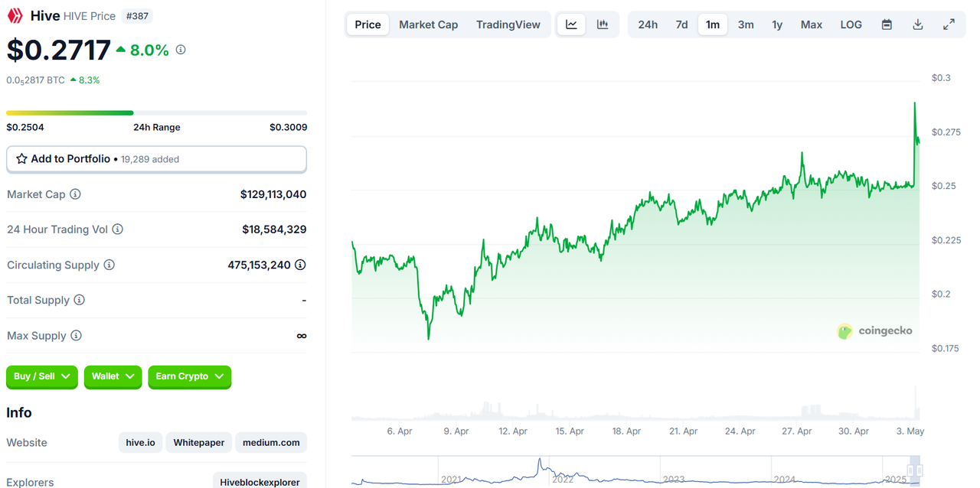The image size is (980, 488).
Task: Click the $0.2717 price value
Action: pyautogui.click(x=59, y=50)
